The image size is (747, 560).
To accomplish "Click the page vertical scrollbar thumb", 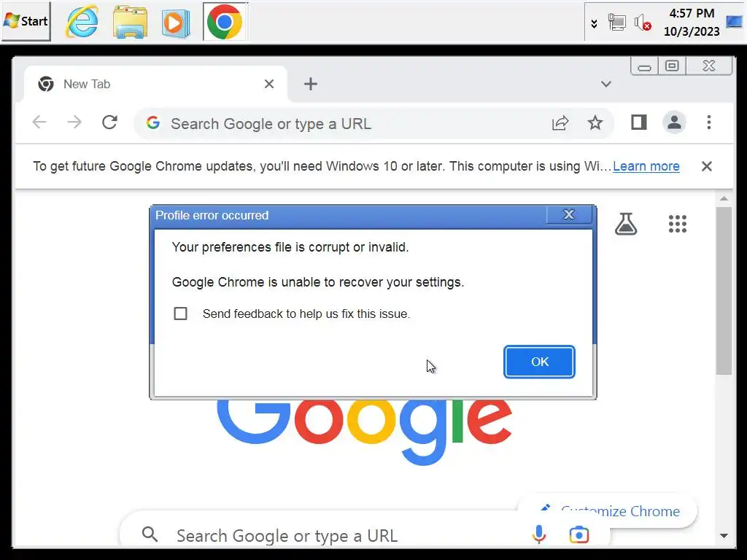I will click(x=724, y=290).
